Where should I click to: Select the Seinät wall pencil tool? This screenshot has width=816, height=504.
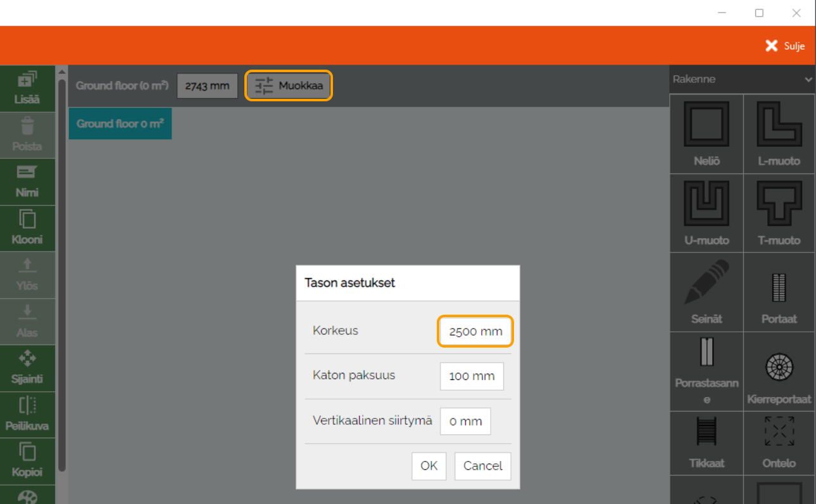click(706, 293)
